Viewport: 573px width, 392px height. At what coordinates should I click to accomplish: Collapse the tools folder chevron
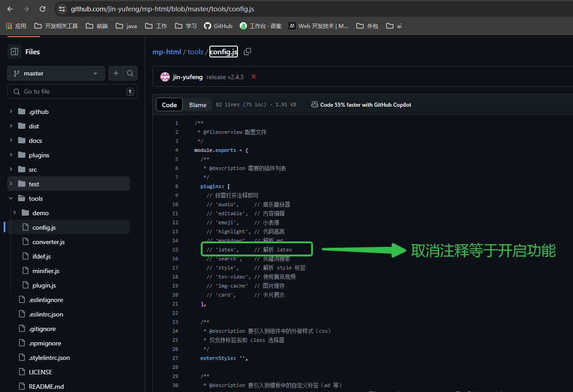11,198
